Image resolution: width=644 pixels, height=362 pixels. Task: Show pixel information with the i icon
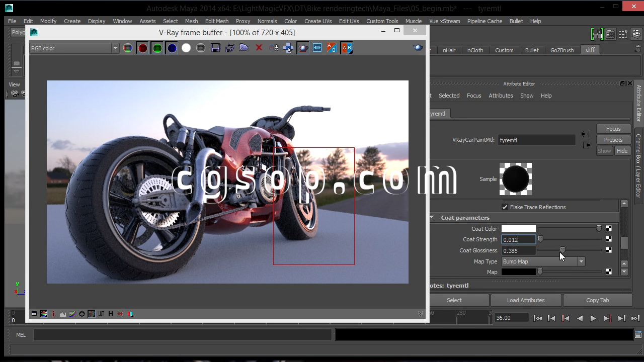coord(53,314)
